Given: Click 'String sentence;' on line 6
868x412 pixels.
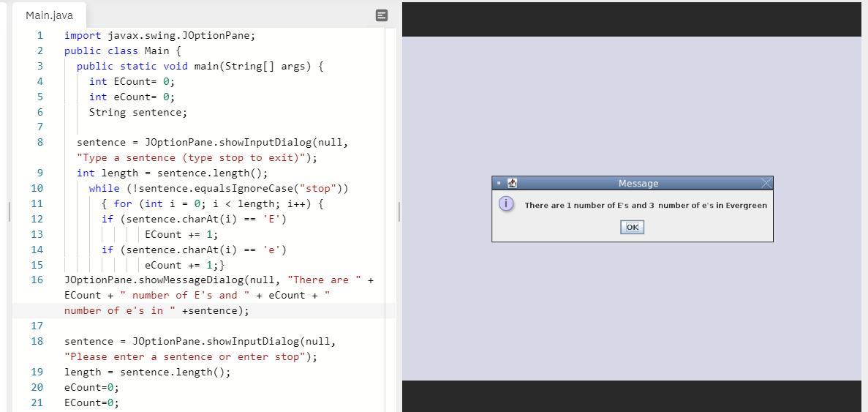Looking at the screenshot, I should [138, 113].
